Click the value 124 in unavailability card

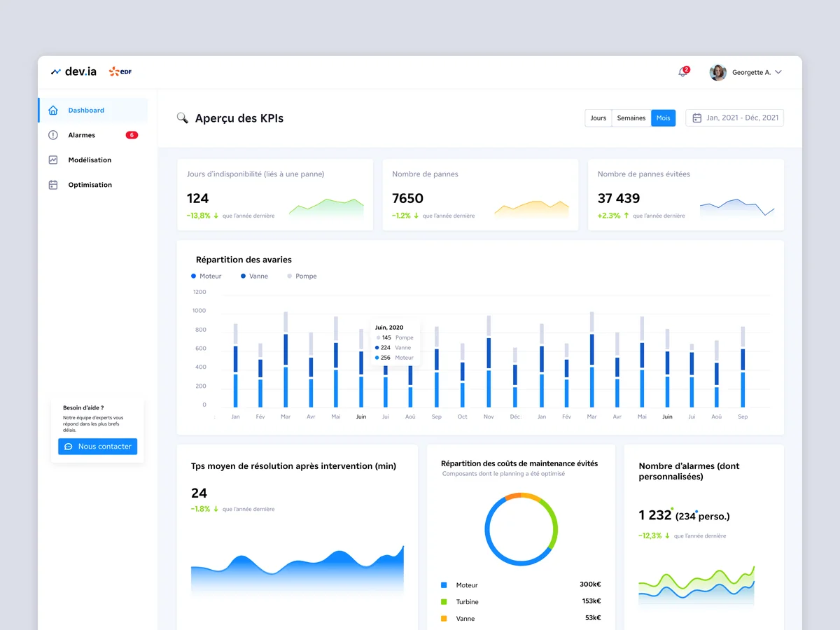coord(198,198)
